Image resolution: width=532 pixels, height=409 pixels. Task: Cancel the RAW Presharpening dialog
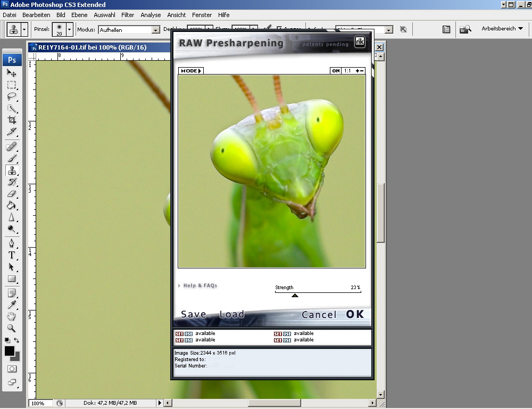point(319,315)
